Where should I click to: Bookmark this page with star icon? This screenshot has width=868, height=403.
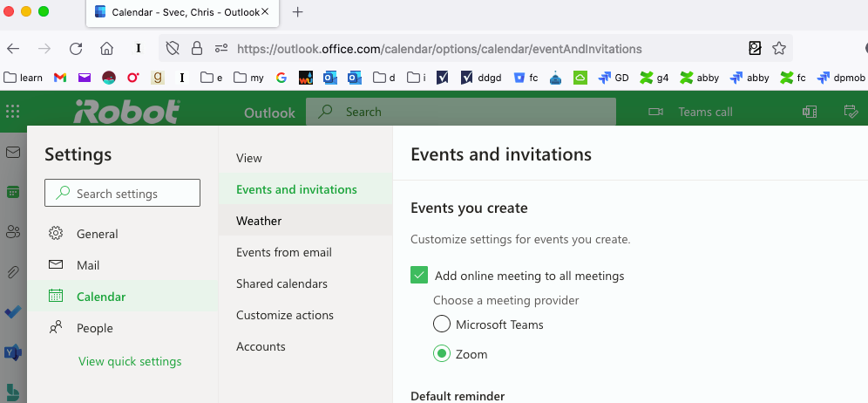pos(779,48)
